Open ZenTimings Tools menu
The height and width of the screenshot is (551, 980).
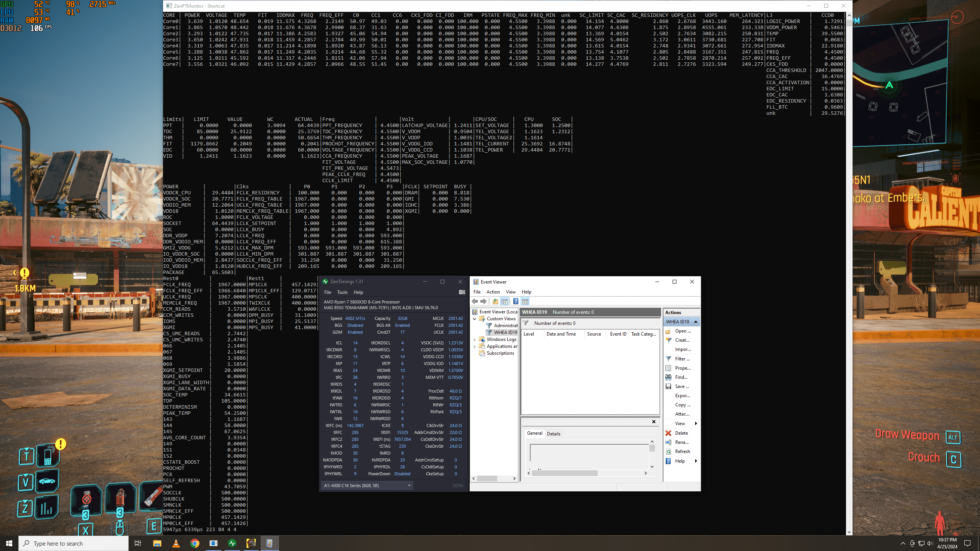(342, 292)
